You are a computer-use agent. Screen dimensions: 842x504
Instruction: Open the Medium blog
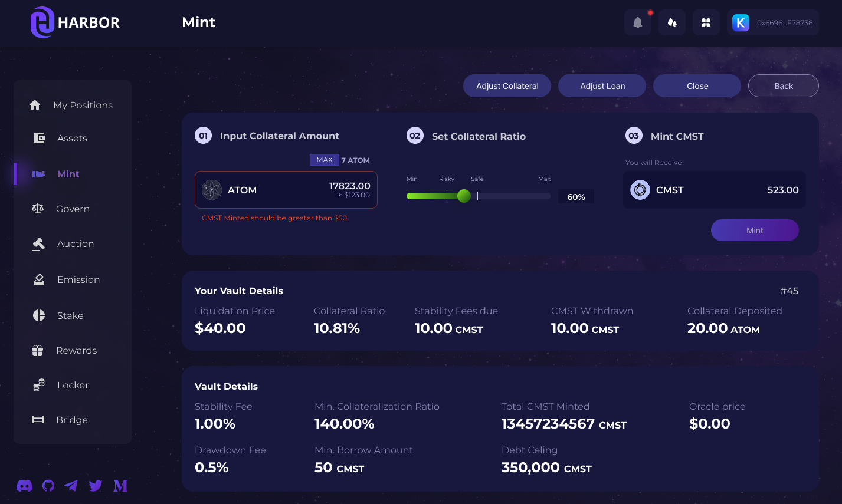(120, 486)
